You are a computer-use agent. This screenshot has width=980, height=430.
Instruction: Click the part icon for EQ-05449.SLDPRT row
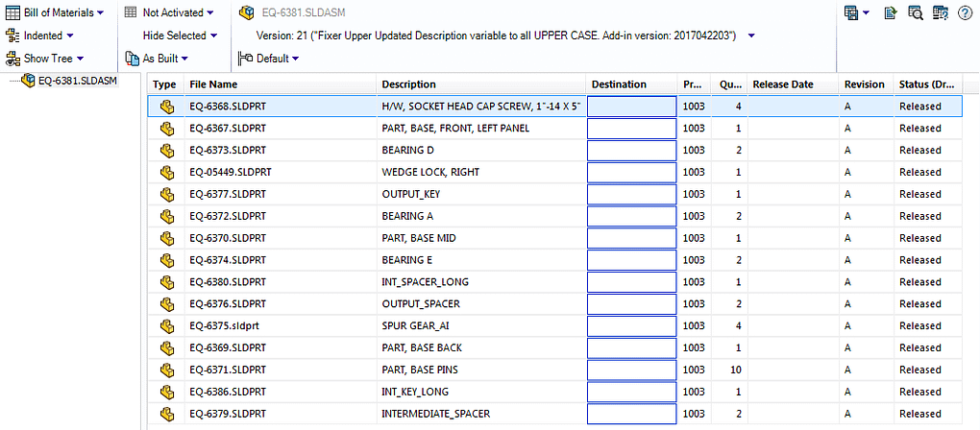click(166, 172)
